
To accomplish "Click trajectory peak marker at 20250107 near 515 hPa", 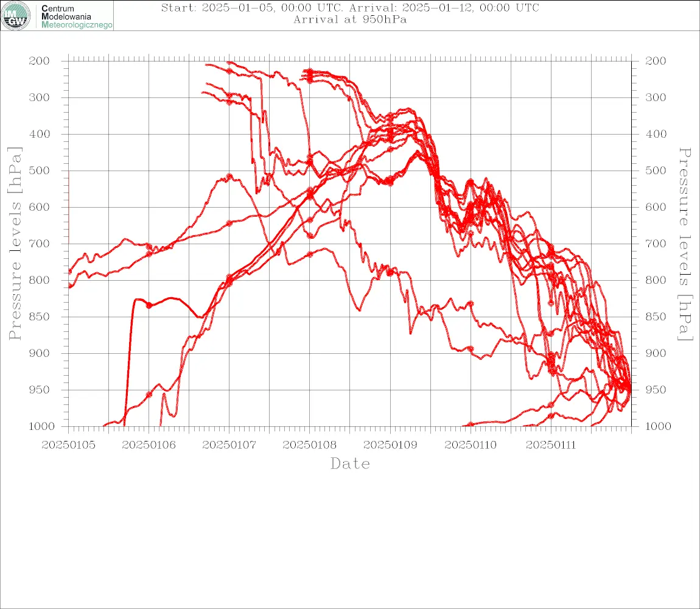I will coord(229,177).
